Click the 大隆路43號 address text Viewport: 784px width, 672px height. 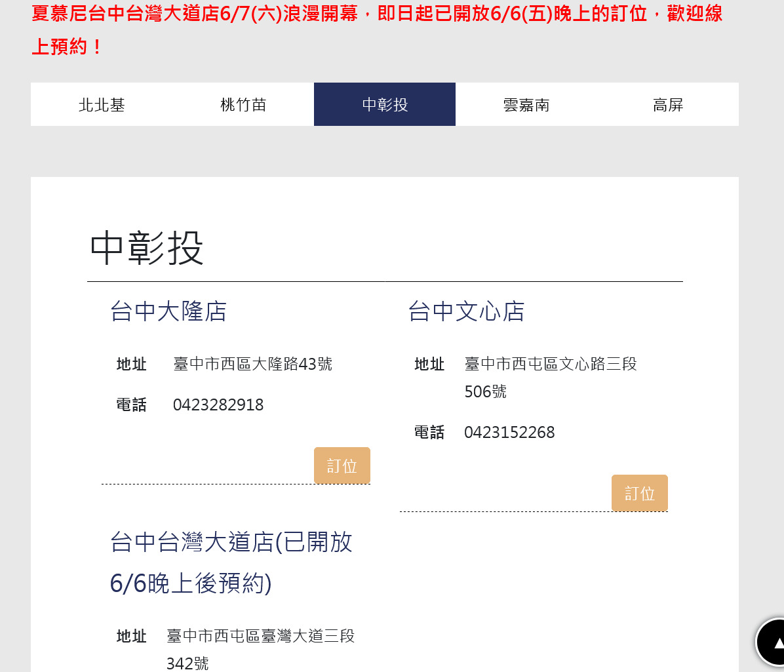pyautogui.click(x=252, y=365)
